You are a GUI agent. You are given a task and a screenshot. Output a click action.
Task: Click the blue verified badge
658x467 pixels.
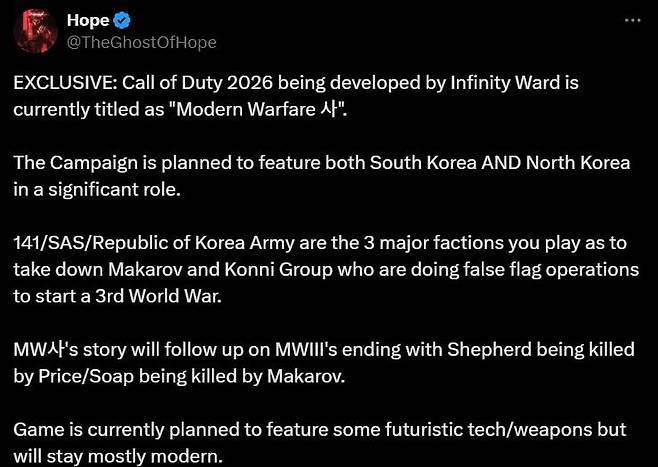point(124,21)
